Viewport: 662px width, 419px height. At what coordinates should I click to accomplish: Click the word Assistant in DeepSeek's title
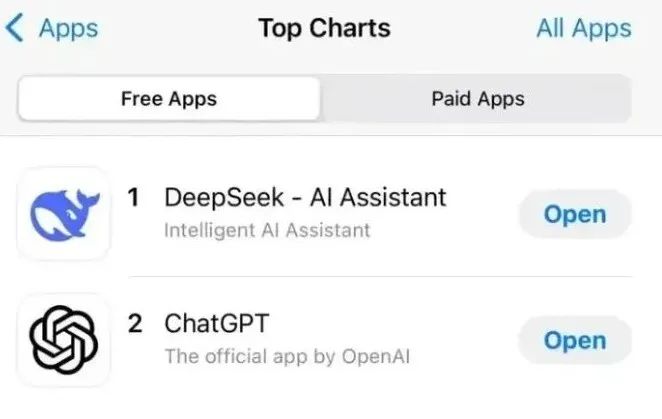coord(393,197)
